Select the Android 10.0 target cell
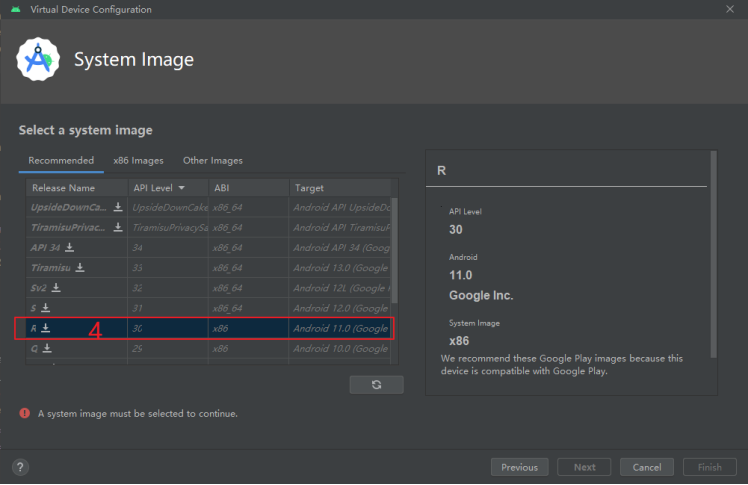 340,349
